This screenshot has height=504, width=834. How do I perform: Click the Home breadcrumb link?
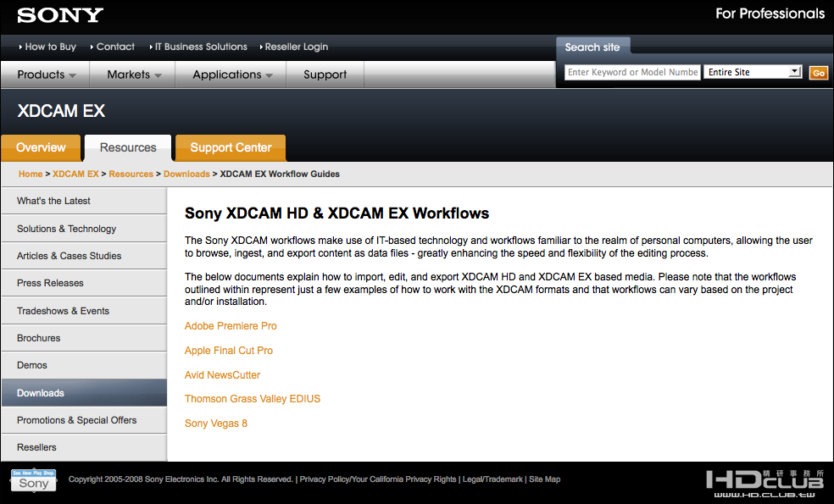pyautogui.click(x=31, y=174)
